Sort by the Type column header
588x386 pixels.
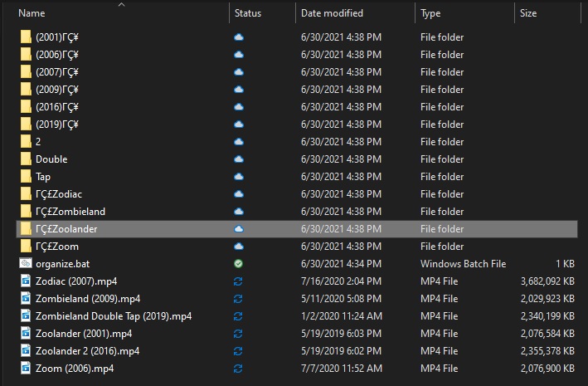[x=430, y=13]
